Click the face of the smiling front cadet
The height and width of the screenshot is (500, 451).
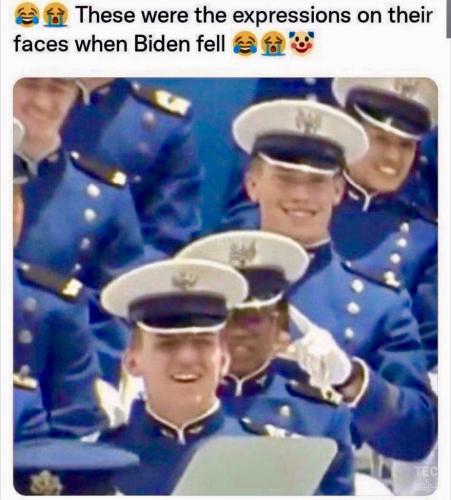[179, 367]
